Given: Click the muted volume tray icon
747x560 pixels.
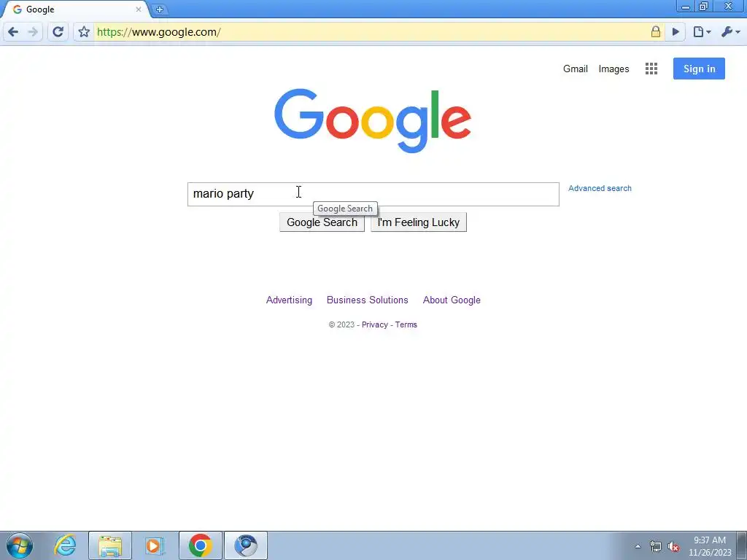Looking at the screenshot, I should pos(673,547).
